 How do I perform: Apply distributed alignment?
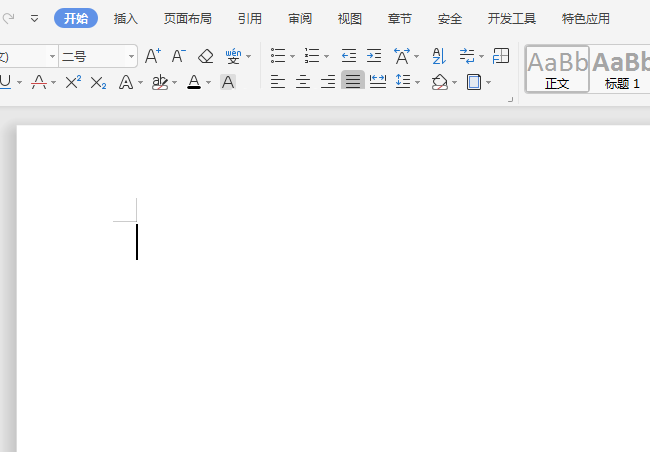pyautogui.click(x=378, y=82)
